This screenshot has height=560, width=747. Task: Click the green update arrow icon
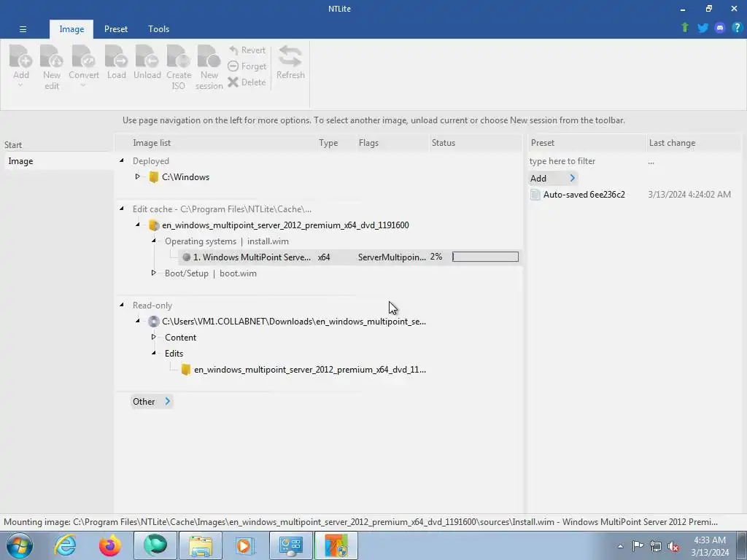coord(685,28)
